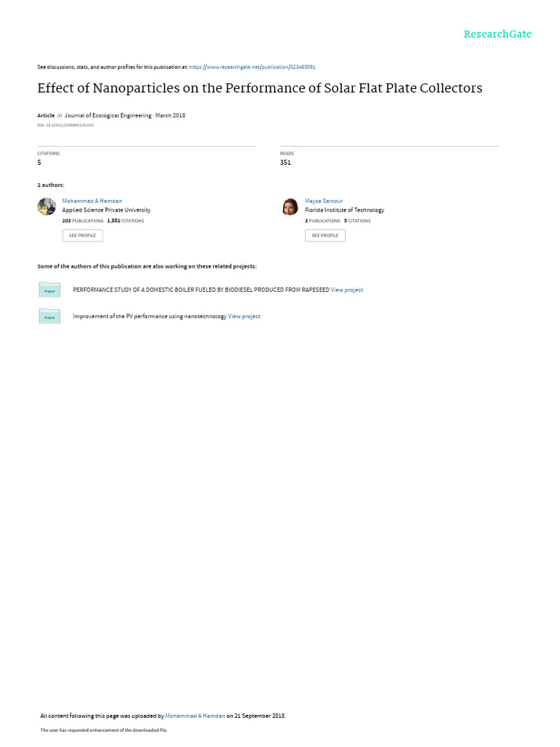The image size is (560, 747).
Task: Click Florida Institute of Technology affiliation
Action: point(344,210)
